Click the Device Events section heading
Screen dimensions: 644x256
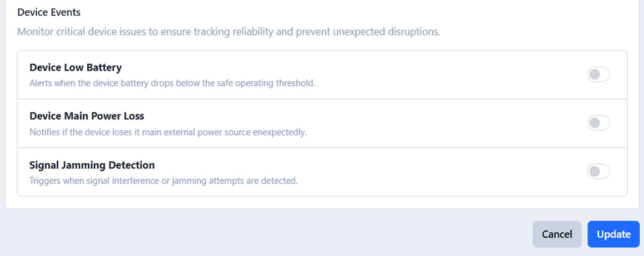pos(49,12)
